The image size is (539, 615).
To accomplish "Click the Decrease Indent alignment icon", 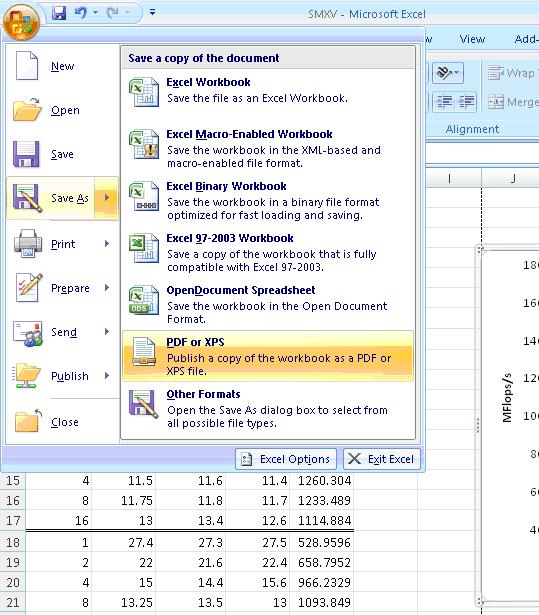I will (x=444, y=102).
